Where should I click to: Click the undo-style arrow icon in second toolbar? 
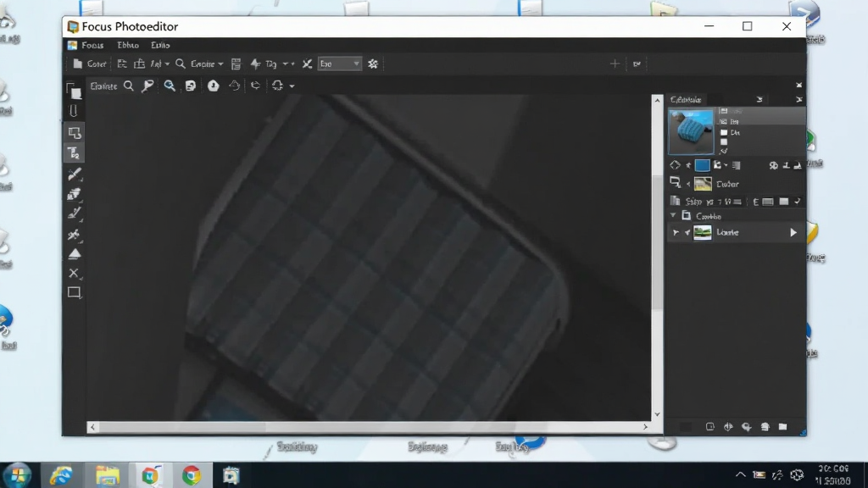(x=255, y=86)
